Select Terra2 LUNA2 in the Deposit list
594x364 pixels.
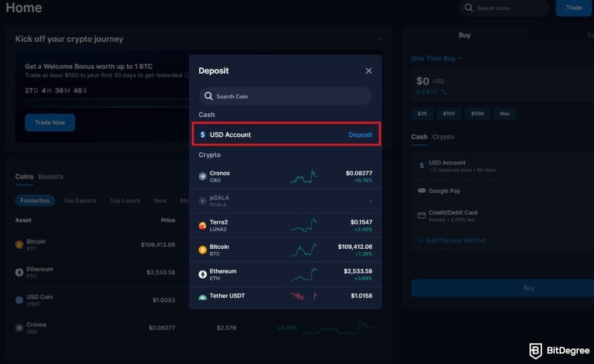point(286,226)
